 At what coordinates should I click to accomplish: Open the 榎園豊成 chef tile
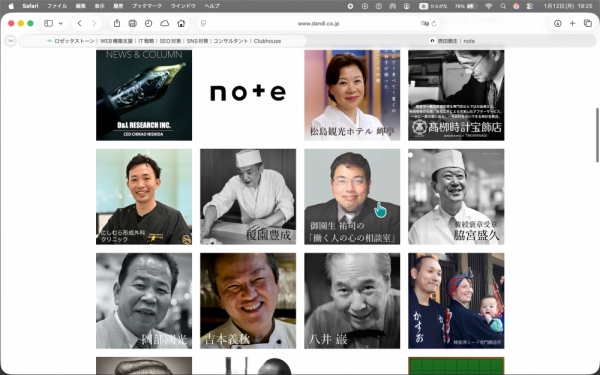[248, 197]
